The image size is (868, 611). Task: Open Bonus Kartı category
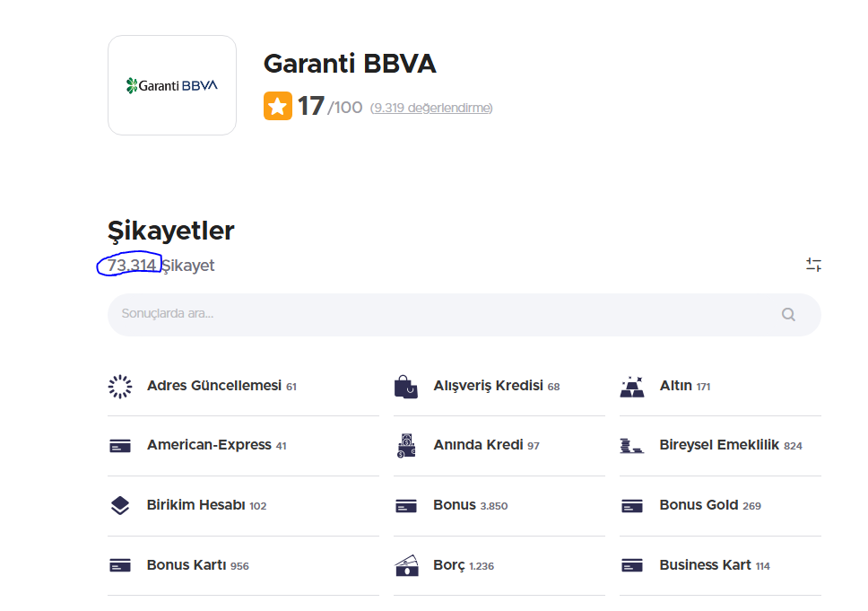click(187, 564)
